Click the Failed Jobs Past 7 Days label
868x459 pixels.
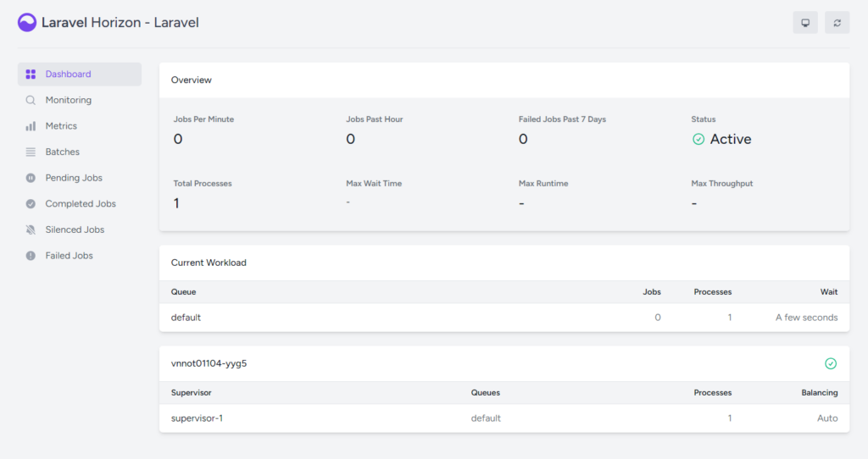tap(562, 119)
